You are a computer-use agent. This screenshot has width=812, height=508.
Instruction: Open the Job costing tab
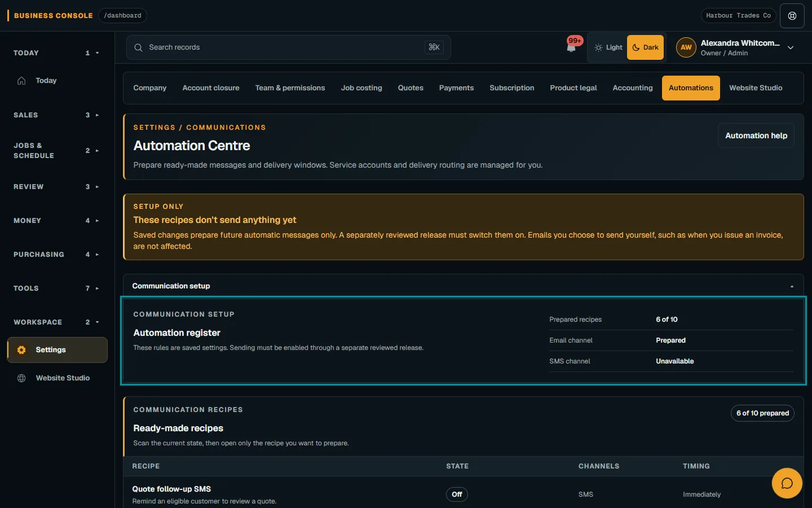(x=361, y=88)
